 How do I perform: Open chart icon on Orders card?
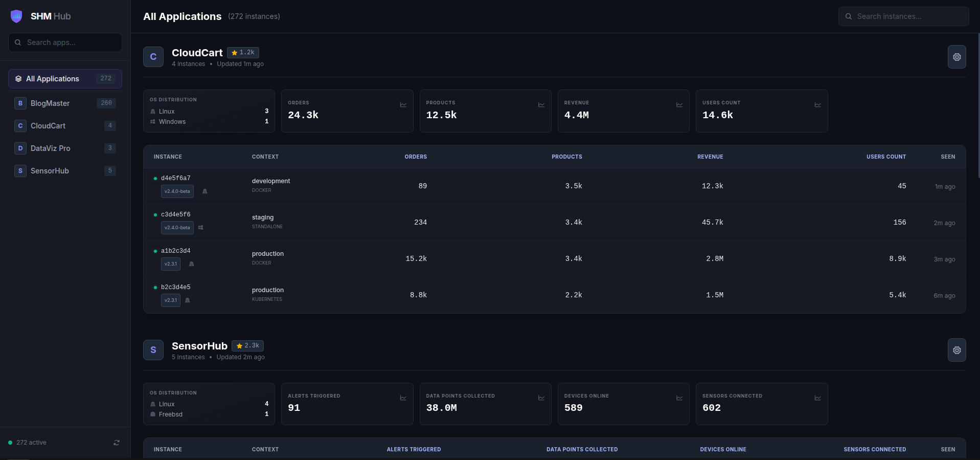point(403,105)
